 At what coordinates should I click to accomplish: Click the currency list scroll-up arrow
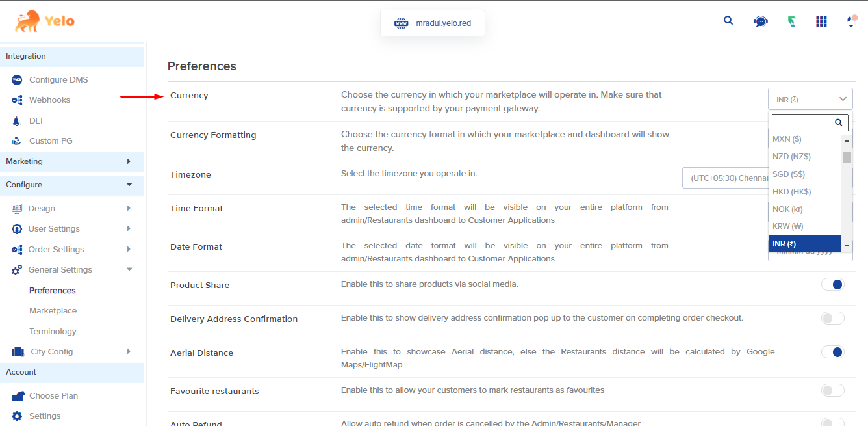coord(847,140)
